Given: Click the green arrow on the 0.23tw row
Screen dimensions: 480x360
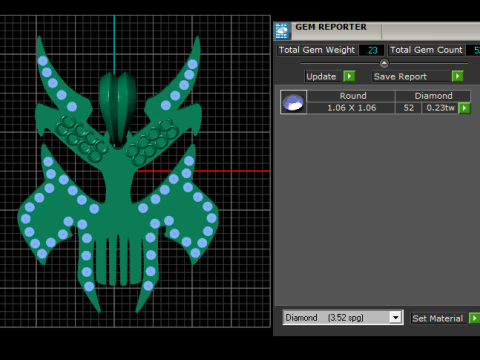Looking at the screenshot, I should [464, 108].
